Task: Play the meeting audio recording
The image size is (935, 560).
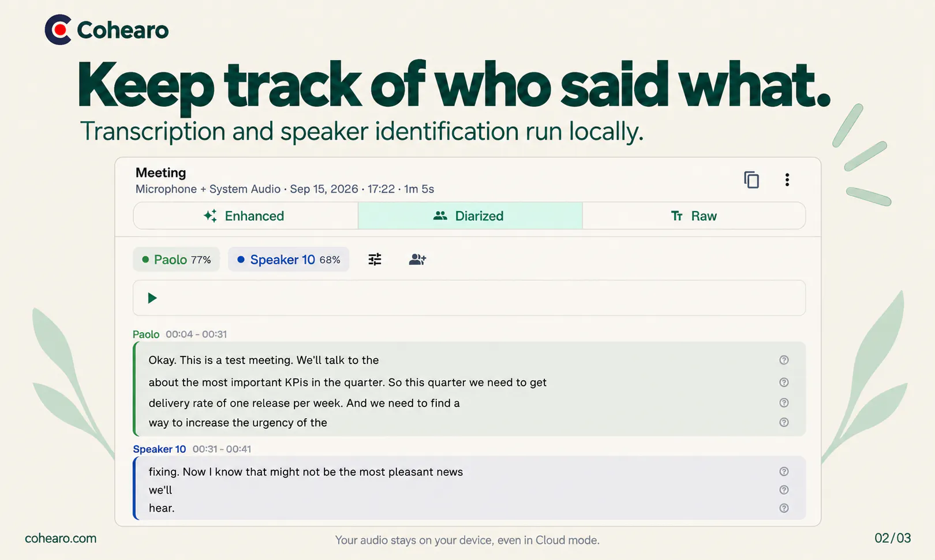Action: 152,298
